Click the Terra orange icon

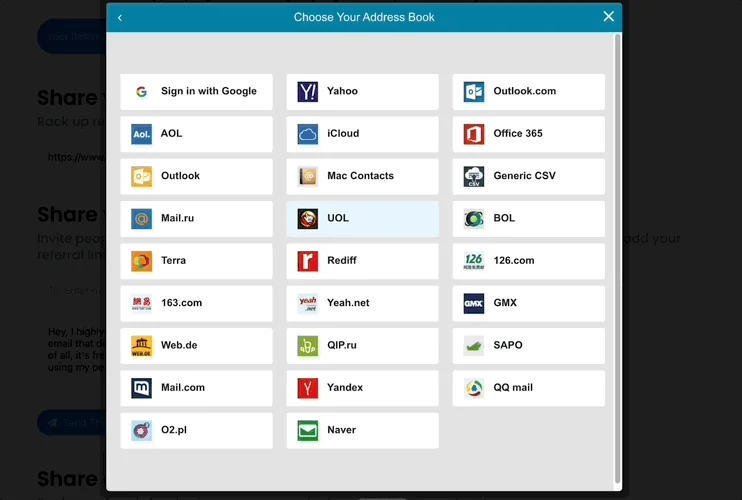[x=141, y=261]
